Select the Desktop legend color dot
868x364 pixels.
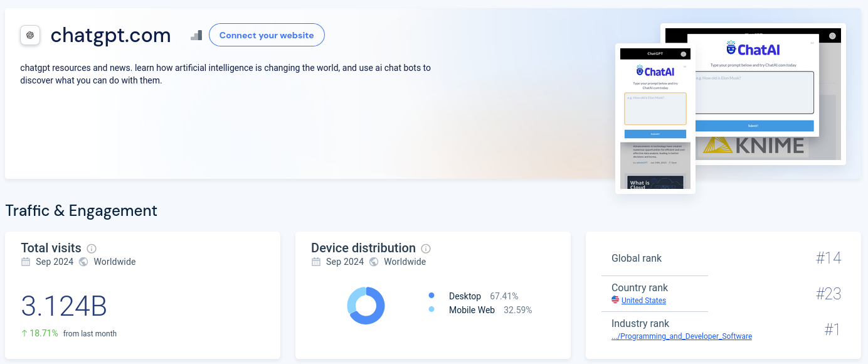pyautogui.click(x=431, y=296)
